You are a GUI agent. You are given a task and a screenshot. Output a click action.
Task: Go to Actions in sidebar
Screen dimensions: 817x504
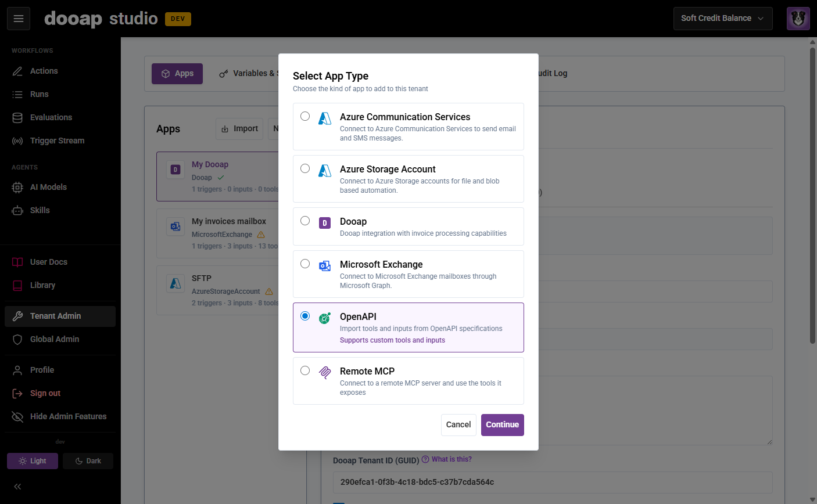[x=60, y=71]
